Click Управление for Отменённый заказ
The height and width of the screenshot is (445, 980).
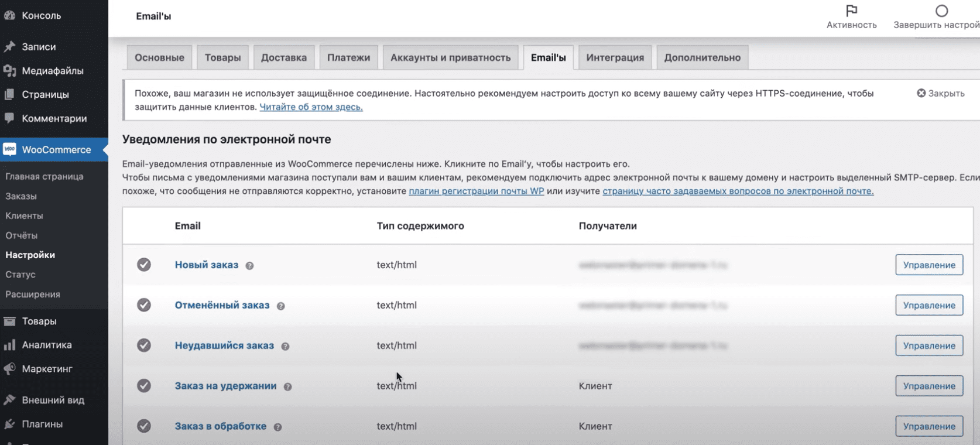(x=929, y=305)
